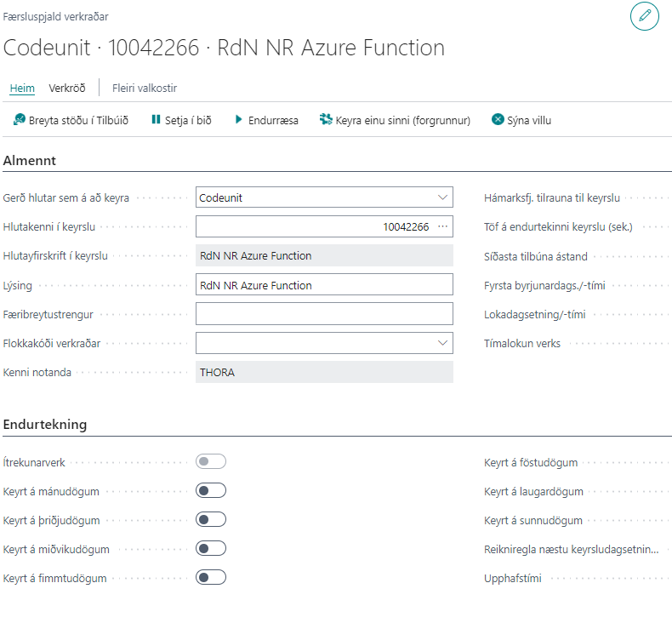Open lookup ellipsis in Hlutakenni í keyrslu
672x623 pixels.
[442, 226]
